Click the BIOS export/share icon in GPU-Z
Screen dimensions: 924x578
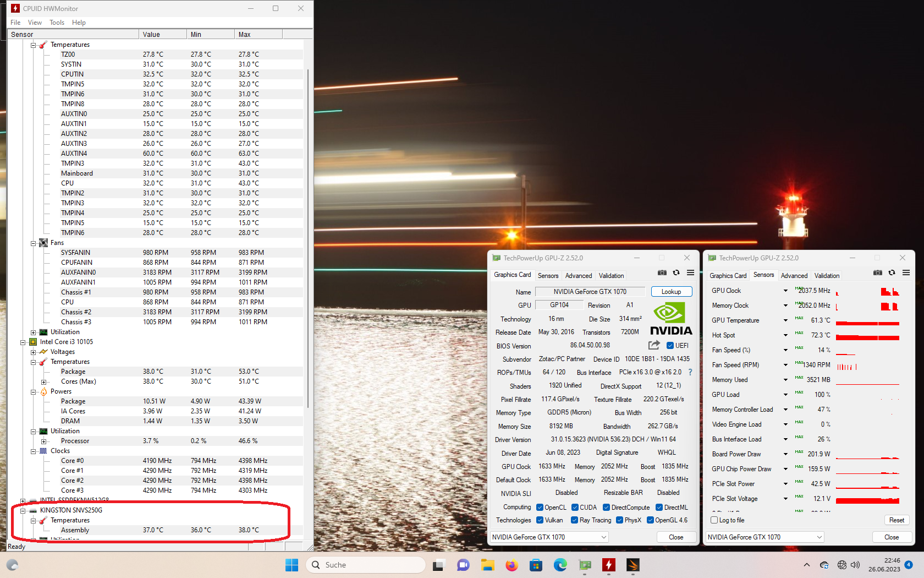point(653,345)
